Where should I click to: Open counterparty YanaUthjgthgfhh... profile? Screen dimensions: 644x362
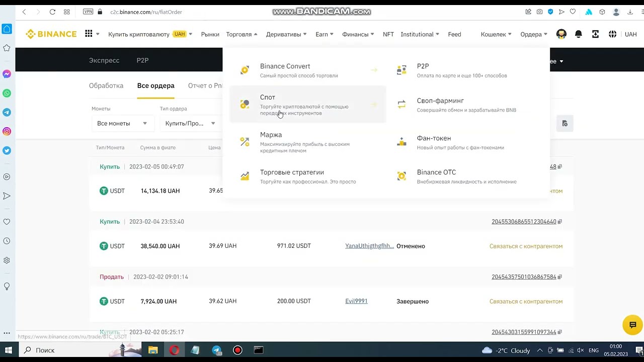(x=370, y=246)
